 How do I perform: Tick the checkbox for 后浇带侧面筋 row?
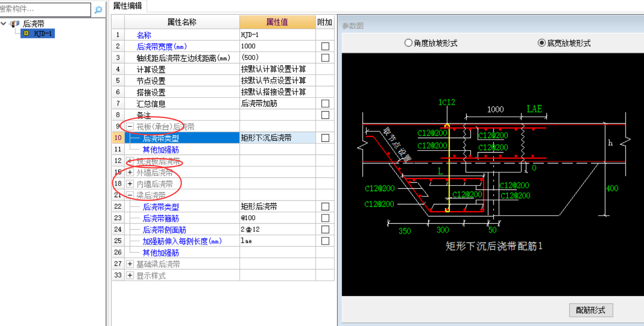tap(325, 230)
